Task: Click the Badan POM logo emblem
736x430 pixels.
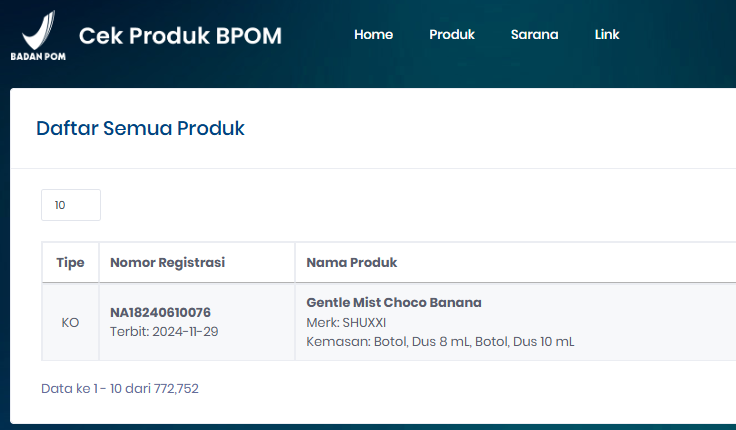Action: point(38,28)
